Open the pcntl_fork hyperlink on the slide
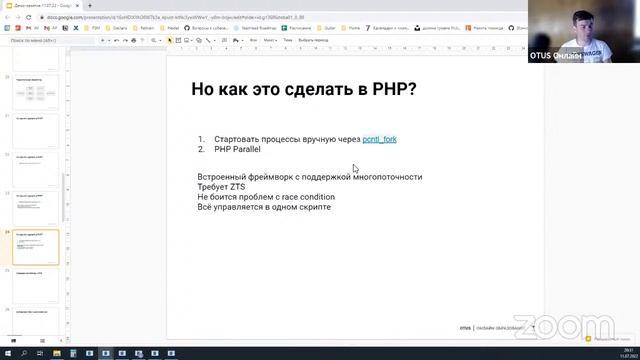 379,139
